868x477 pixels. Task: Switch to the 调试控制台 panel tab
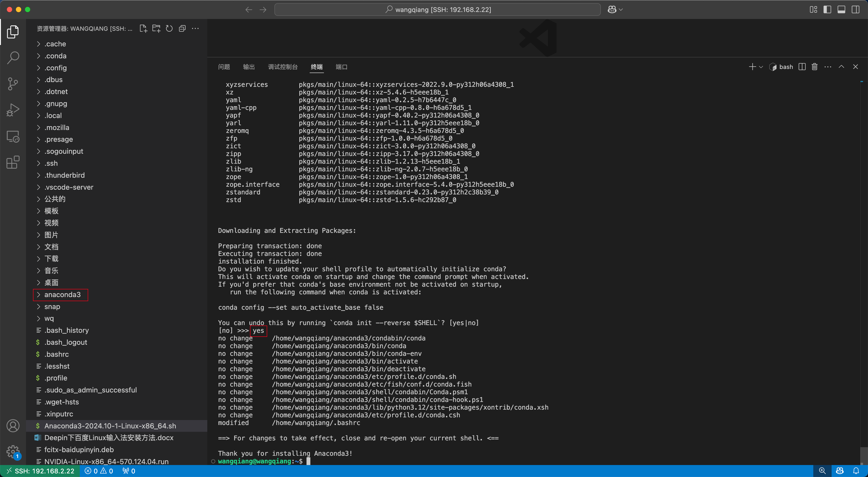pos(283,67)
